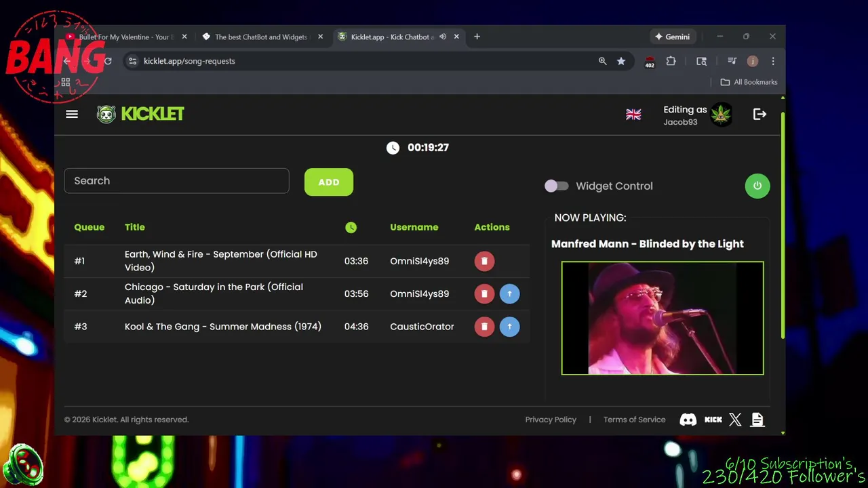Viewport: 868px width, 488px height.
Task: Move Kool & The Gang song up
Action: pyautogui.click(x=509, y=327)
